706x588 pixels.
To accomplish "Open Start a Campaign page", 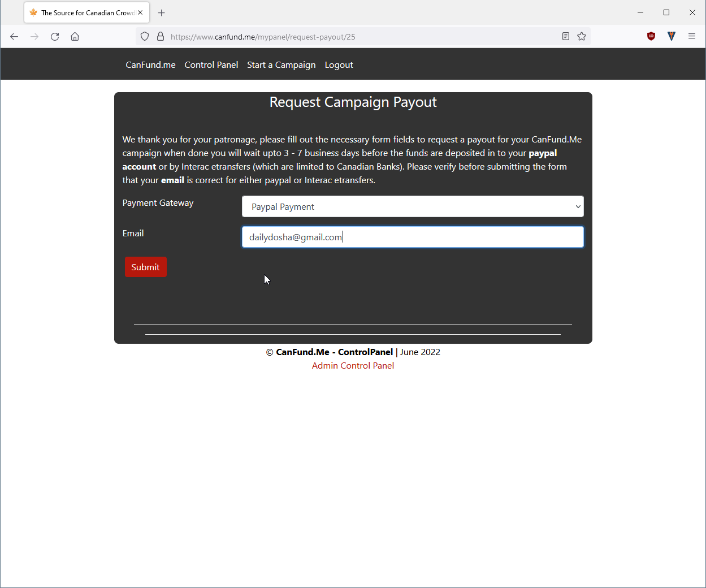I will coord(281,65).
